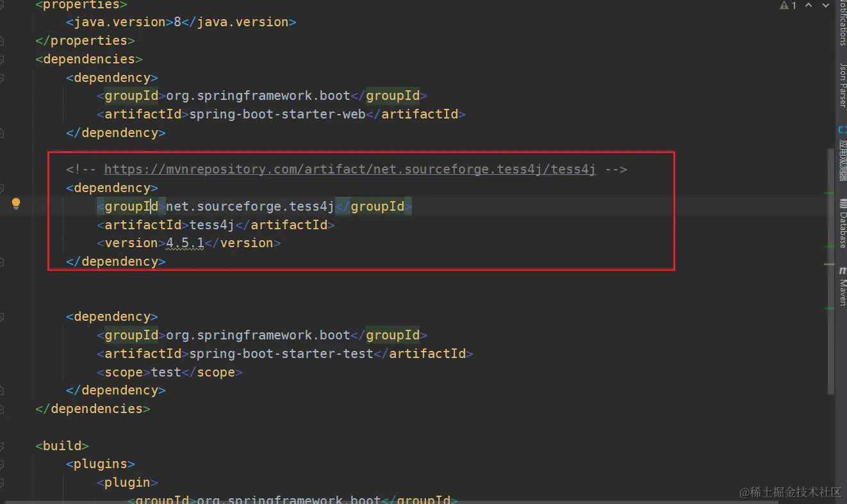
Task: Click org.springframework.boot in the starter-test dependency
Action: pos(258,335)
